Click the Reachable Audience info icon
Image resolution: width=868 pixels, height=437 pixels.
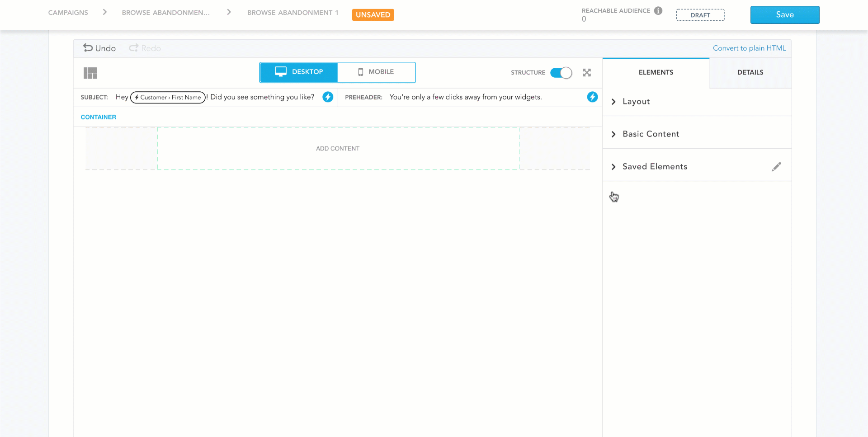pos(658,10)
